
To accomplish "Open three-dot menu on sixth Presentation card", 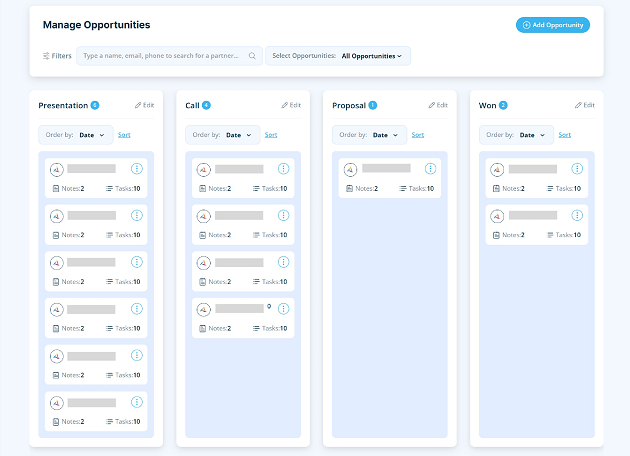I will click(137, 402).
